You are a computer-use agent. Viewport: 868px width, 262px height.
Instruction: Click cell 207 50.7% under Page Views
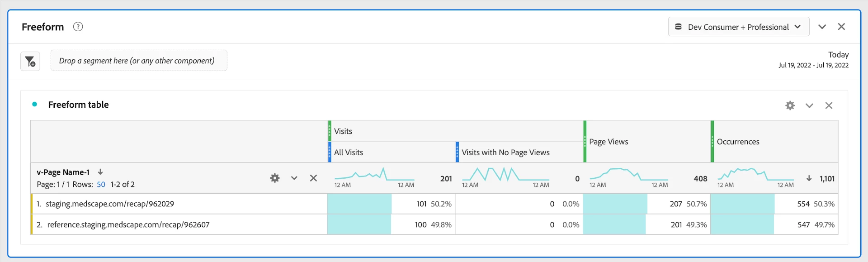pyautogui.click(x=647, y=204)
